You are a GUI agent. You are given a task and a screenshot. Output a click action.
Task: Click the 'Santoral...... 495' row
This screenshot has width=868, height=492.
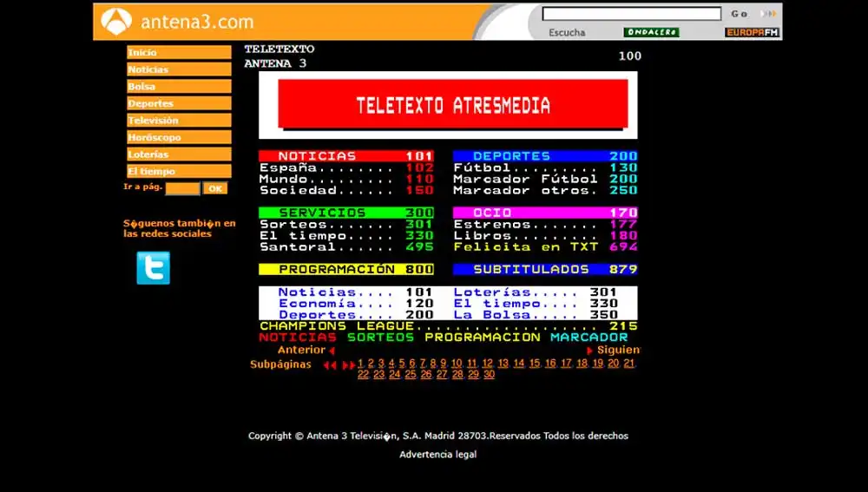tap(346, 246)
